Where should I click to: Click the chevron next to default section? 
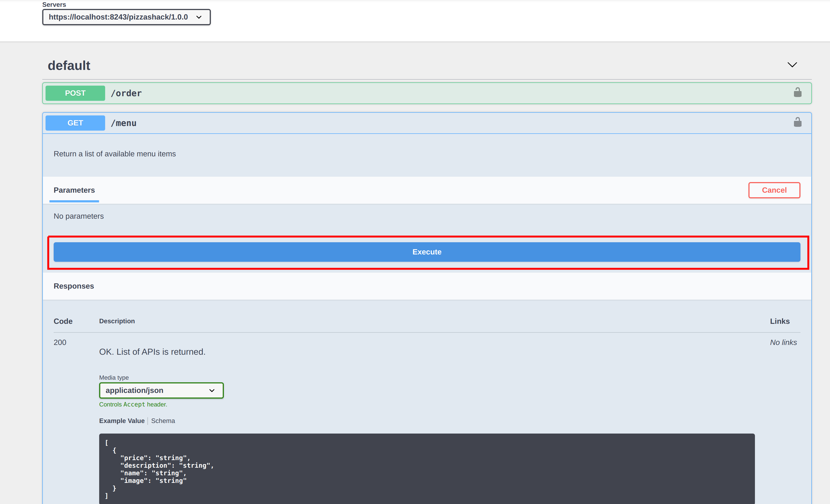tap(792, 65)
